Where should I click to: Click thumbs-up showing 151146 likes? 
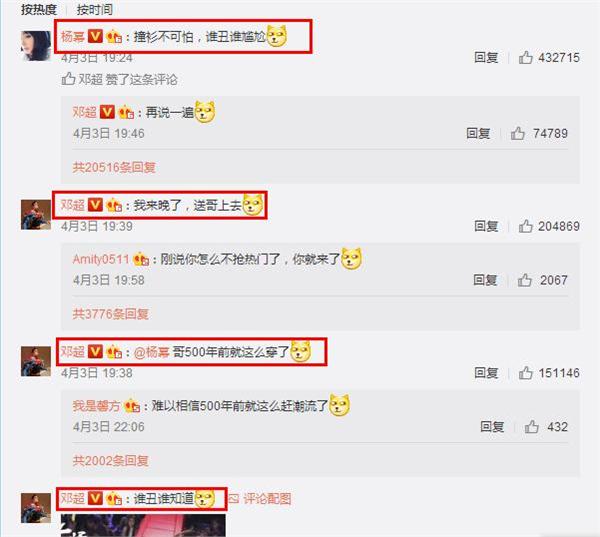coord(525,372)
